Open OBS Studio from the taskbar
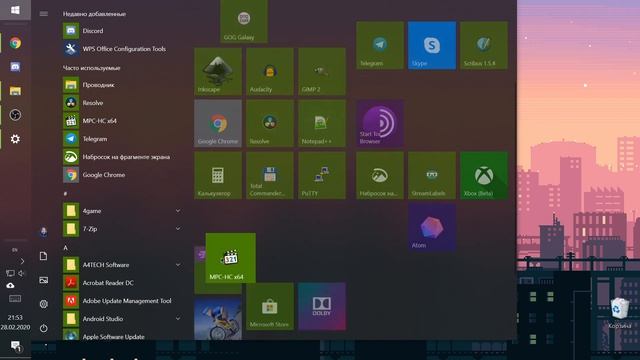This screenshot has width=640, height=360. (15, 115)
